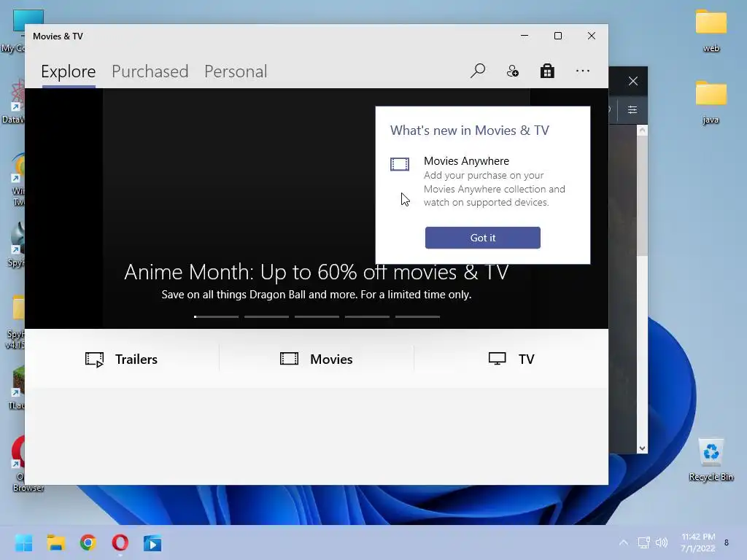The height and width of the screenshot is (560, 747).
Task: Click the Trailers film-play icon
Action: [94, 359]
